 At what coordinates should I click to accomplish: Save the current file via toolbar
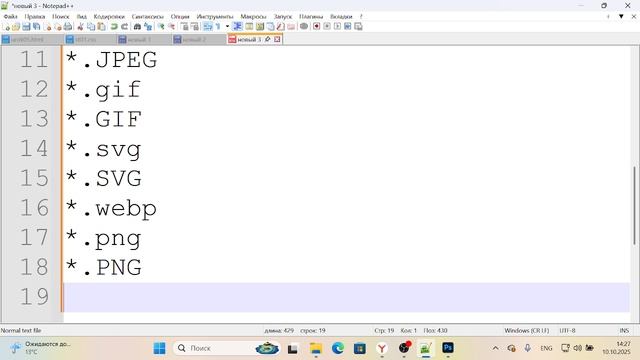click(26, 27)
